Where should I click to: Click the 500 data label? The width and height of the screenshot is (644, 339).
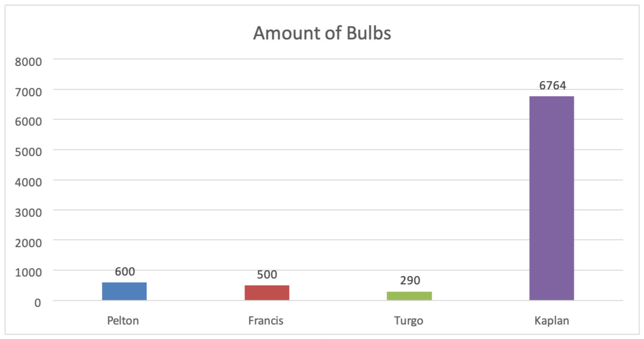[267, 275]
